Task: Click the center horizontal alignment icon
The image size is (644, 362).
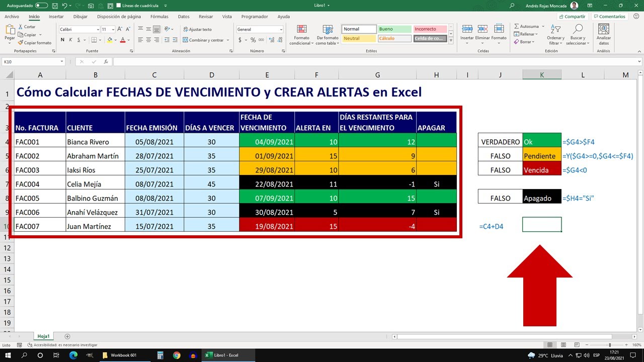Action: tap(148, 40)
